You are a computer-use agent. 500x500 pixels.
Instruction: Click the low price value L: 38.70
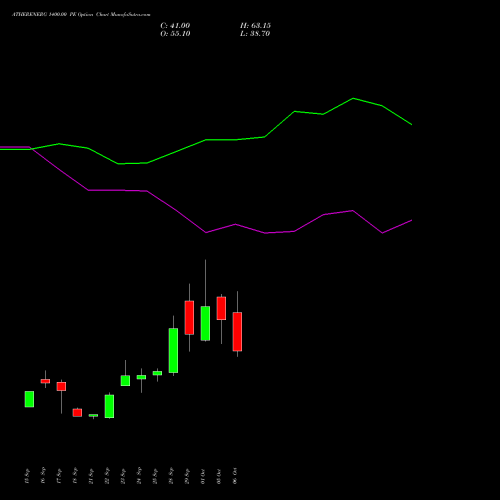click(255, 34)
